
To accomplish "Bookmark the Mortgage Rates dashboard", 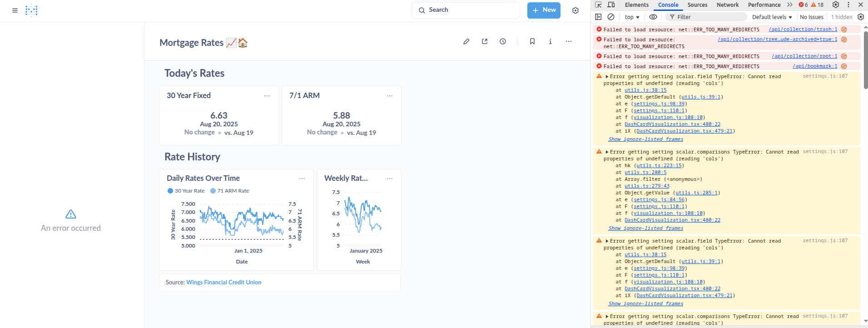I will coord(532,42).
